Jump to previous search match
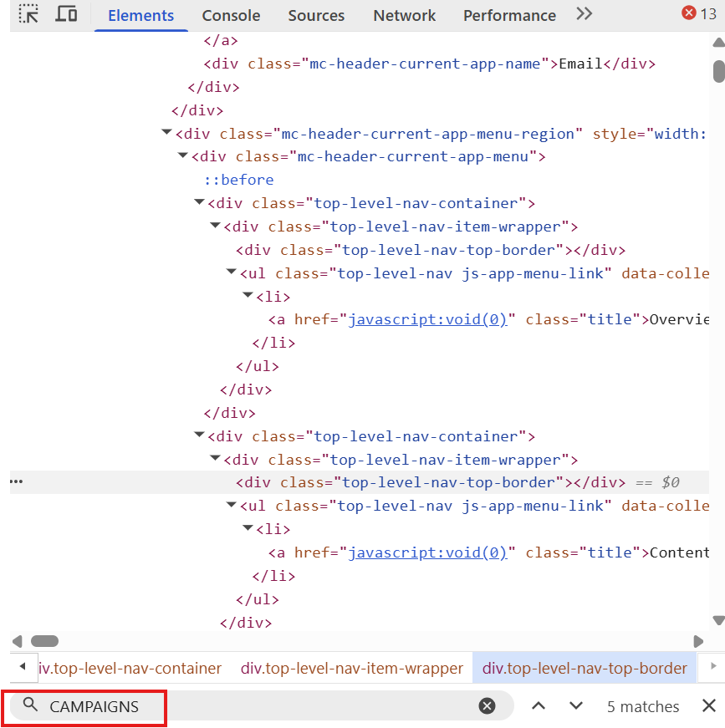Image resolution: width=725 pixels, height=728 pixels. pyautogui.click(x=539, y=705)
